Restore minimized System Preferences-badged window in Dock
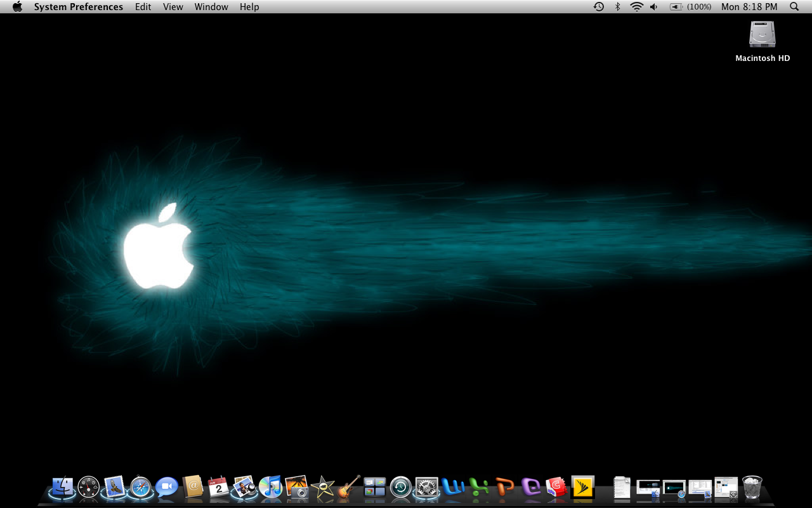The height and width of the screenshot is (508, 812). point(726,487)
